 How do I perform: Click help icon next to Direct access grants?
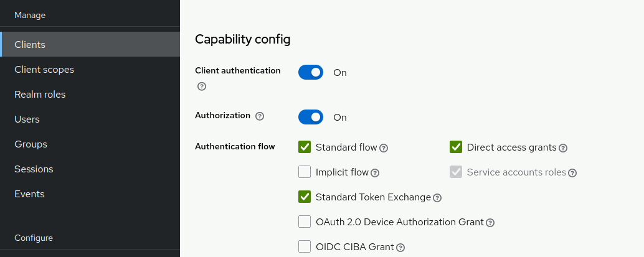pos(563,148)
